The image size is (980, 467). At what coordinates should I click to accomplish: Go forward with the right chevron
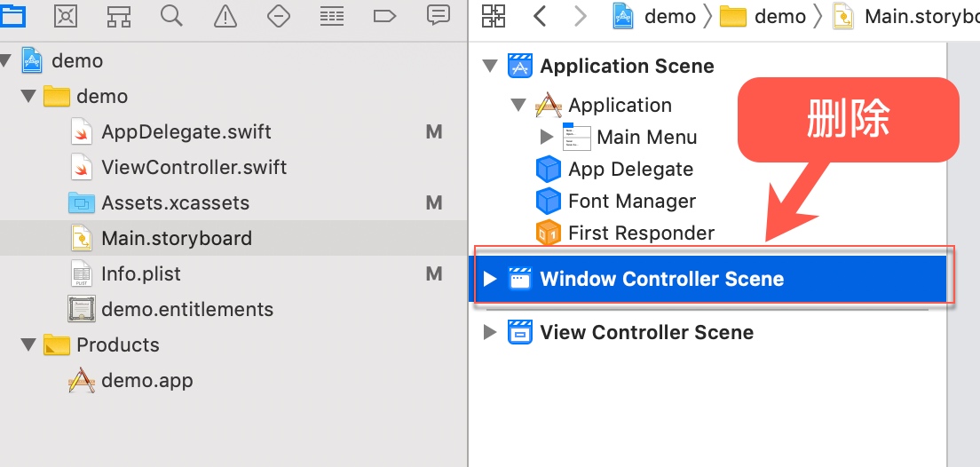580,16
